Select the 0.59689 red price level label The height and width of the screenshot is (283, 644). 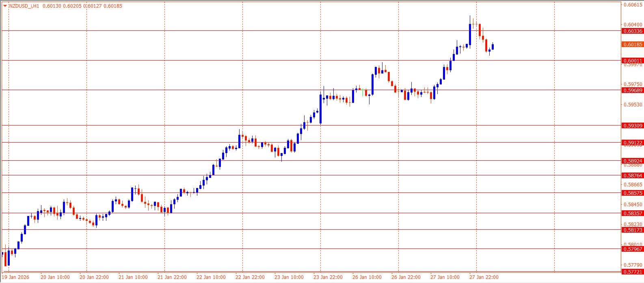(633, 90)
